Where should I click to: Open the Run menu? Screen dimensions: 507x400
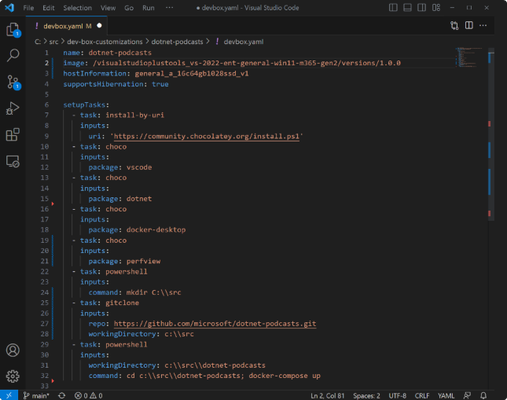pos(148,8)
